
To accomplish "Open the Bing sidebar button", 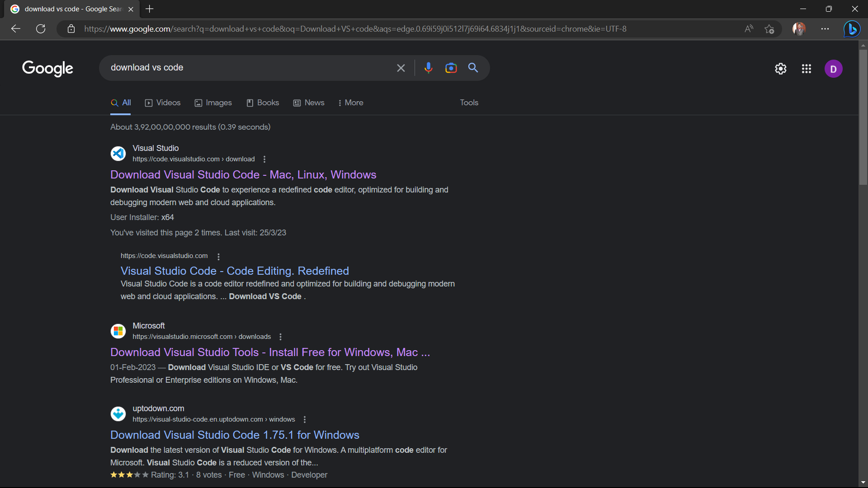I will click(852, 29).
